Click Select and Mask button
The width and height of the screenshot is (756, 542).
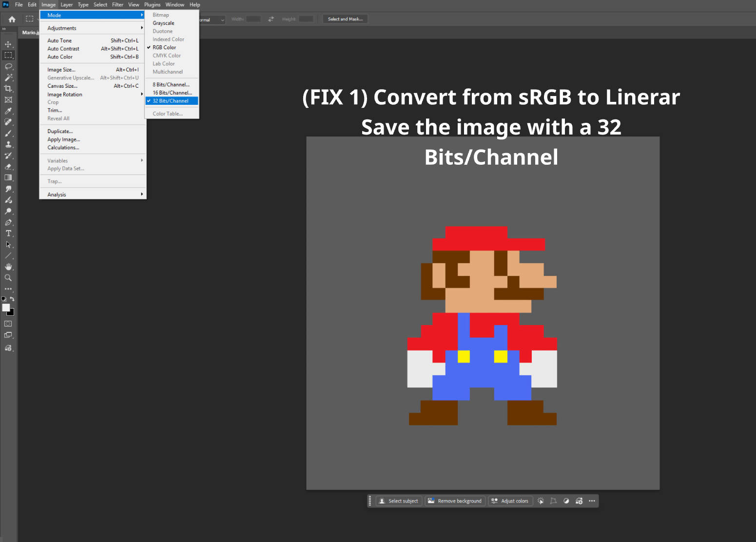point(345,19)
